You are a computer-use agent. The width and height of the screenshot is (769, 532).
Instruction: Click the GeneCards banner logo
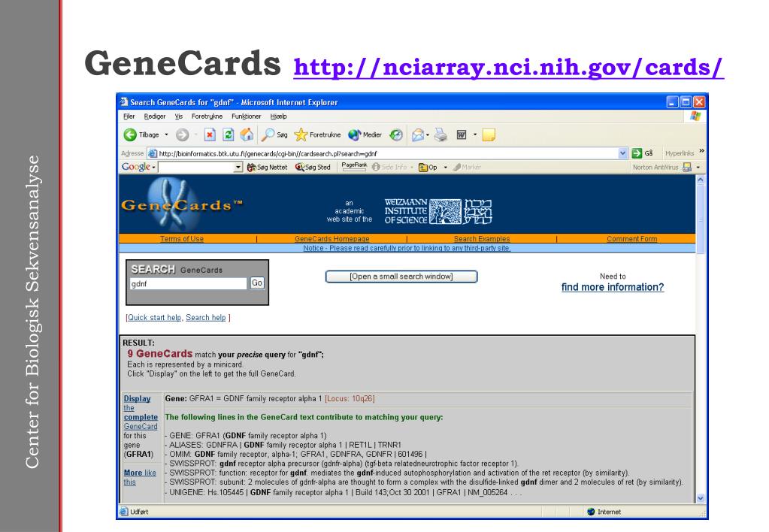pyautogui.click(x=180, y=205)
